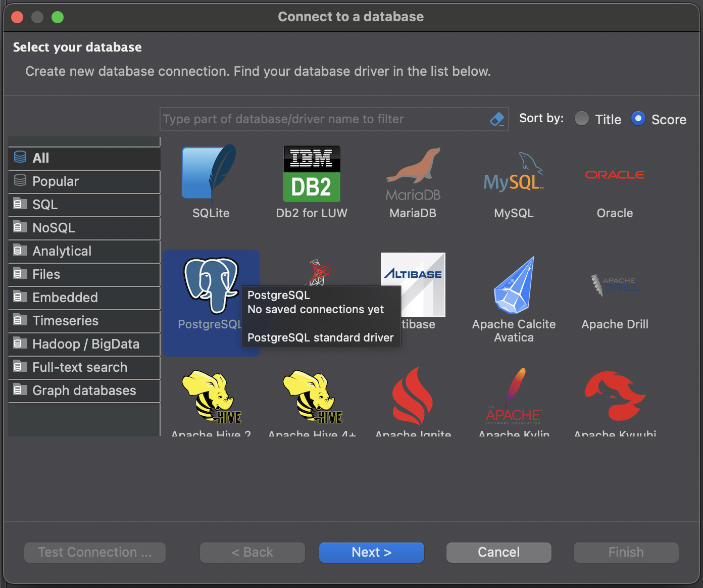Choose the Oracle database logo
703x588 pixels.
pyautogui.click(x=615, y=175)
